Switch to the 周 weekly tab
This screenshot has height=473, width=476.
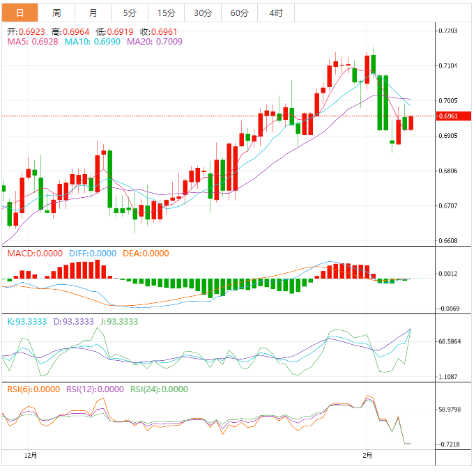56,13
